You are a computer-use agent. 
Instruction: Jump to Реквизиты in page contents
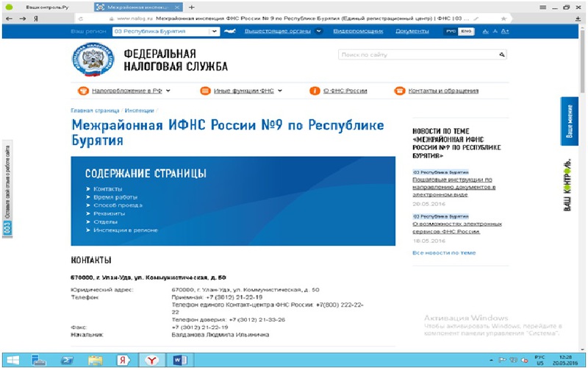[x=109, y=213]
